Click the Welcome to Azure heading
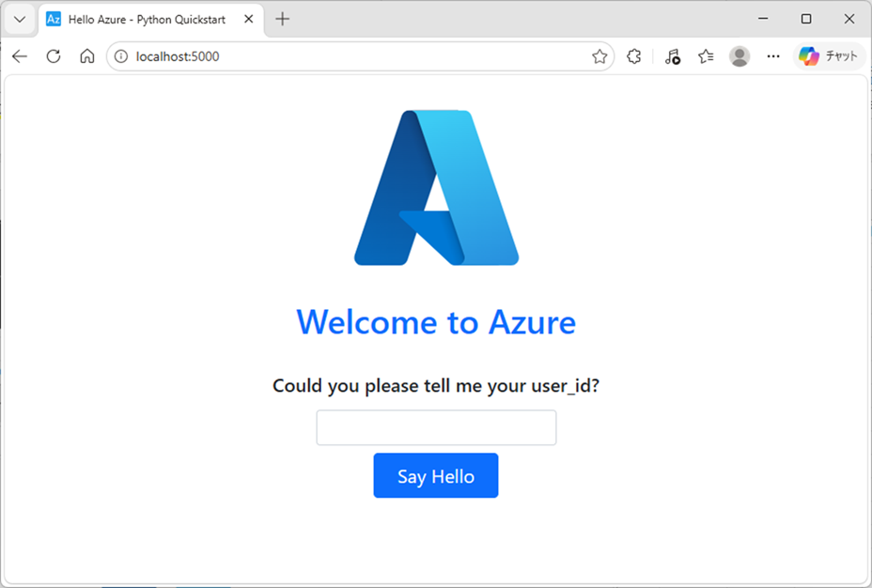Screen dimensions: 872x588 pyautogui.click(x=435, y=321)
